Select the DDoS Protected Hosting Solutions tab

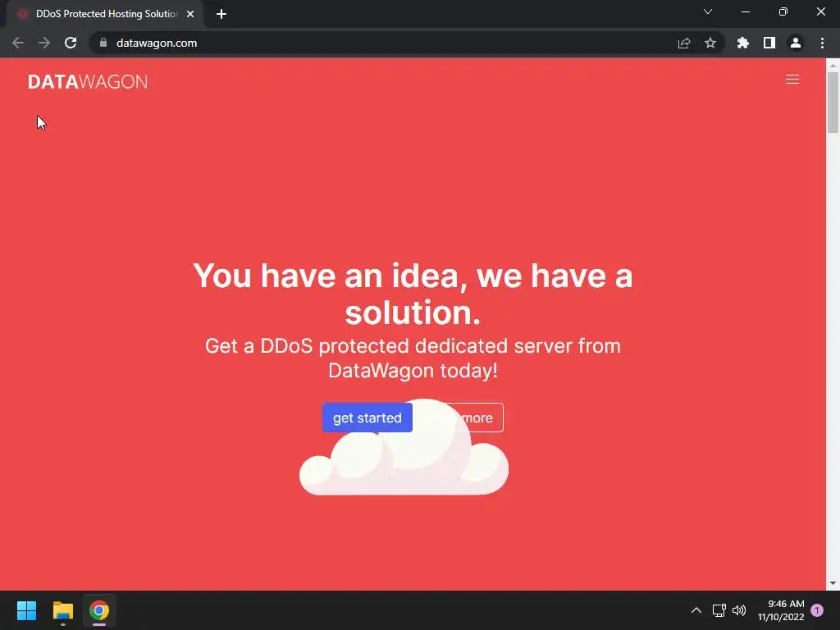click(104, 14)
